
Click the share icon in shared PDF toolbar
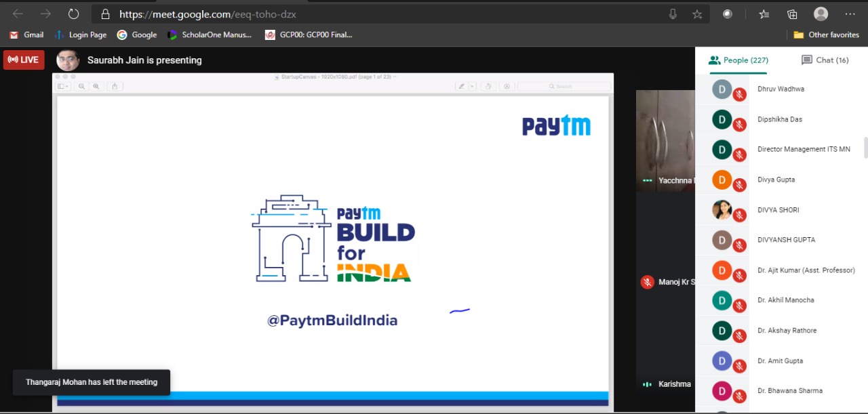[x=115, y=86]
